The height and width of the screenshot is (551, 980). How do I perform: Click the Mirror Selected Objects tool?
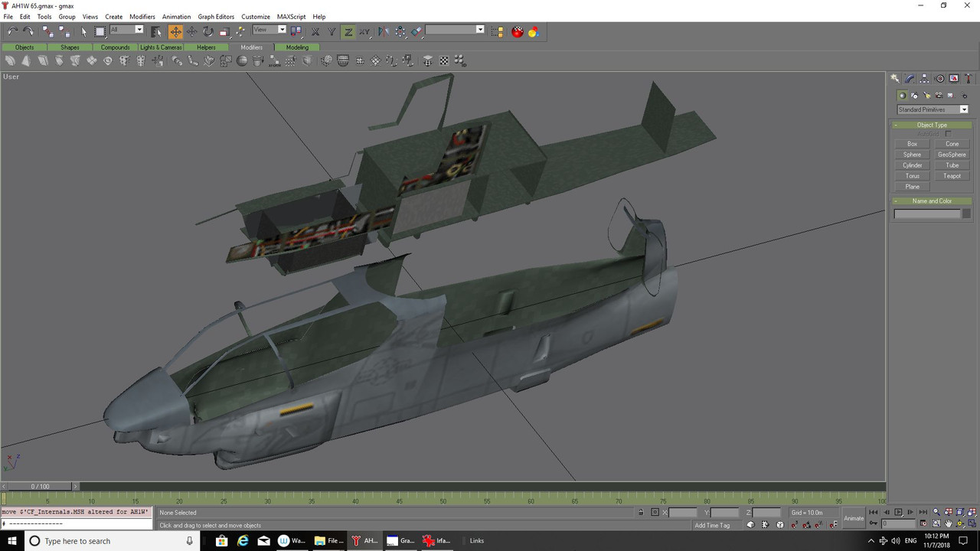pyautogui.click(x=382, y=31)
